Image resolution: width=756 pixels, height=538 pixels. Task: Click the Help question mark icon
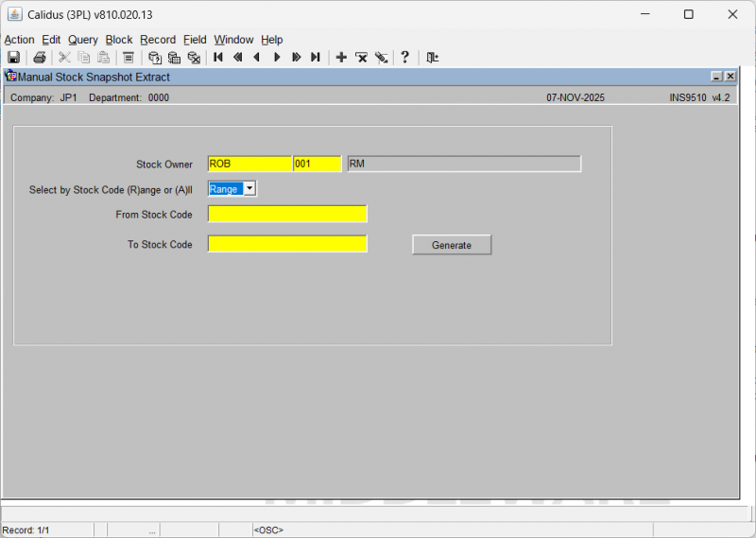point(405,58)
